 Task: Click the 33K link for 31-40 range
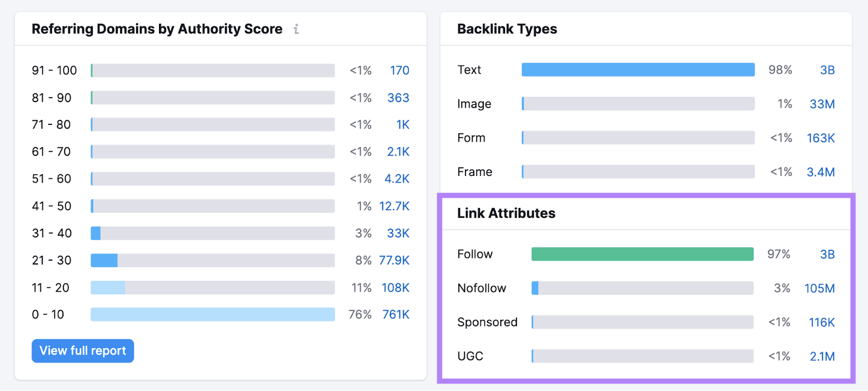(x=398, y=233)
